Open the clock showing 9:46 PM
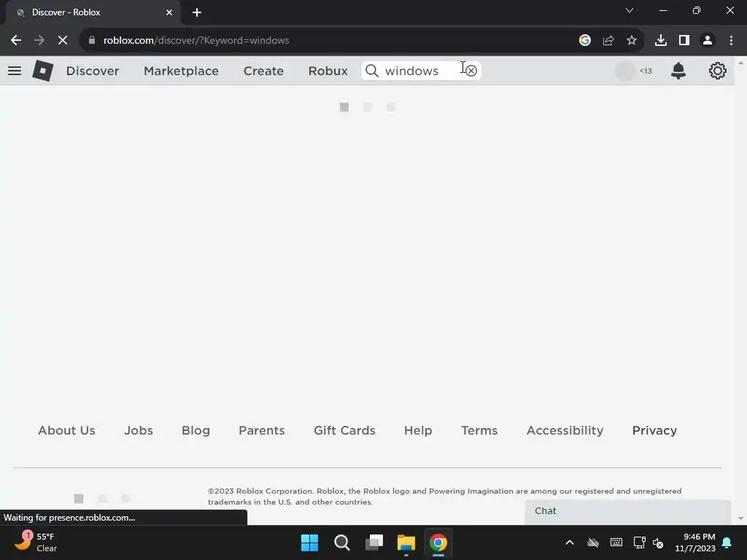This screenshot has width=747, height=560. pyautogui.click(x=695, y=542)
